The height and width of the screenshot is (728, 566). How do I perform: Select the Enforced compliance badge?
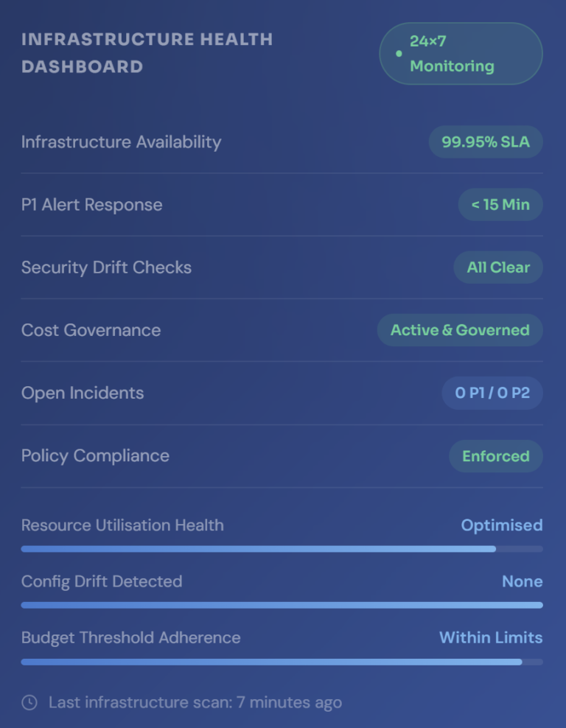(x=495, y=456)
